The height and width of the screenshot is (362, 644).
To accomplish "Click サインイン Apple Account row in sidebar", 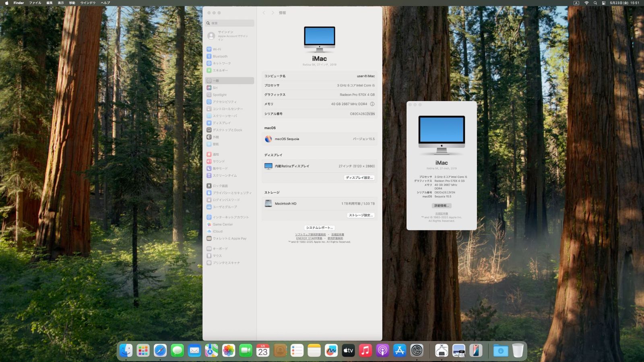I will tap(229, 36).
